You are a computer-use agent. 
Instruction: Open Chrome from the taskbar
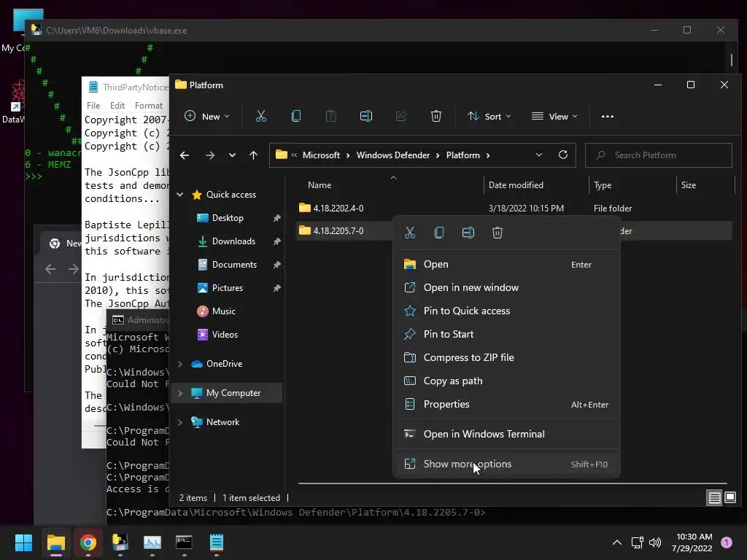click(x=88, y=542)
